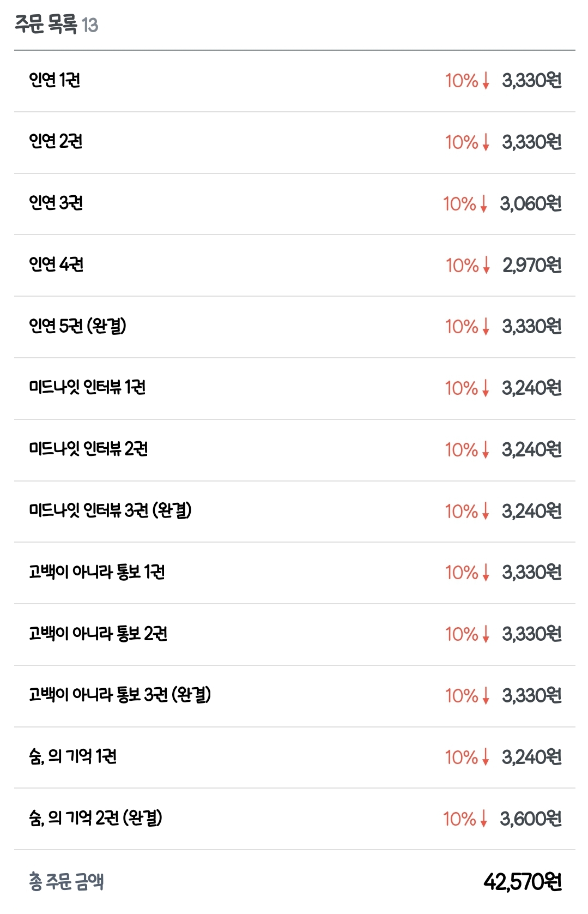Screen dimensions: 588x914
Task: Select the 인연 2권 title
Action: point(56,142)
